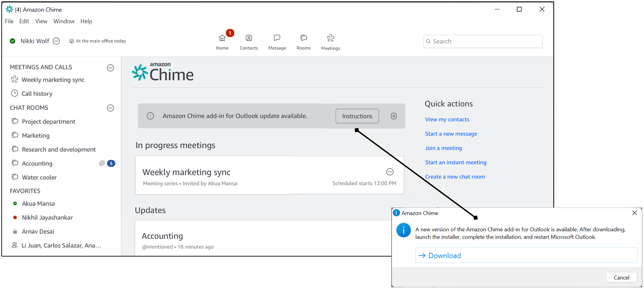Open the Contacts view
644x290 pixels.
click(x=249, y=42)
